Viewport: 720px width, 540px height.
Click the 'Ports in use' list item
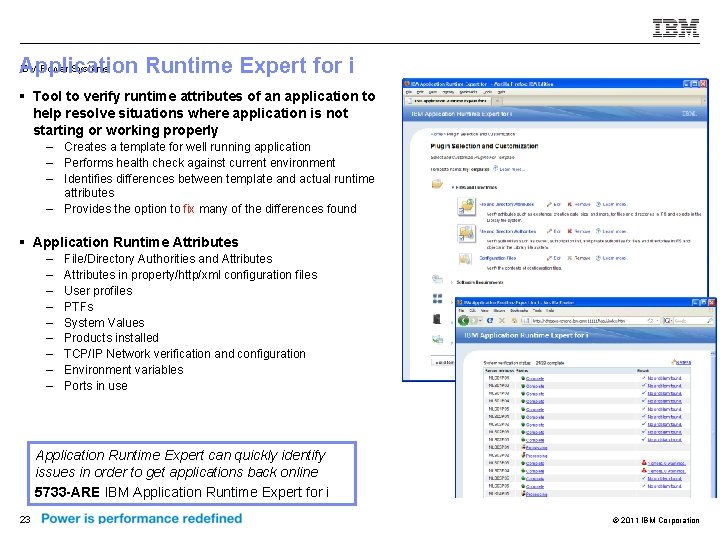[96, 386]
